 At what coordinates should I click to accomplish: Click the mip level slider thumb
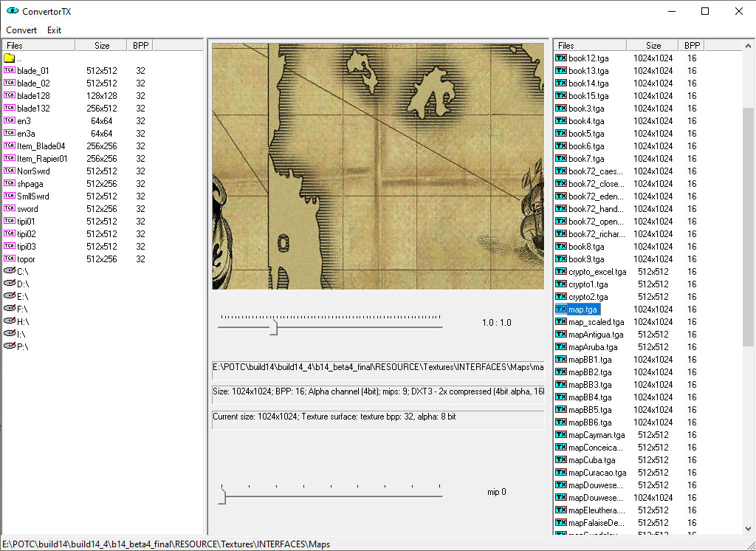[221, 496]
